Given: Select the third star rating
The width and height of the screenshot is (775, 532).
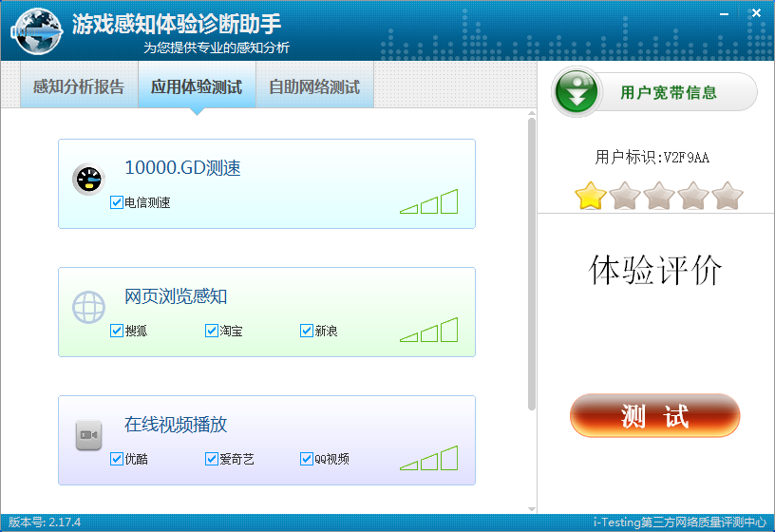Looking at the screenshot, I should click(x=659, y=196).
